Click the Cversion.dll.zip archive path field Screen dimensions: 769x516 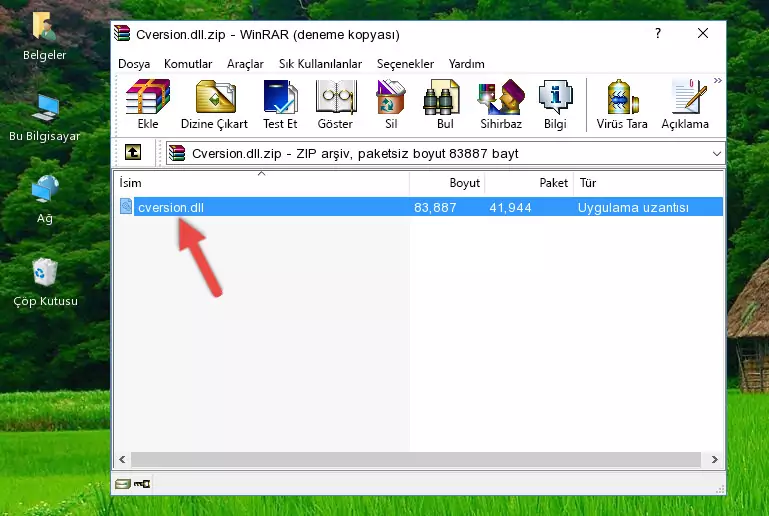(x=445, y=154)
